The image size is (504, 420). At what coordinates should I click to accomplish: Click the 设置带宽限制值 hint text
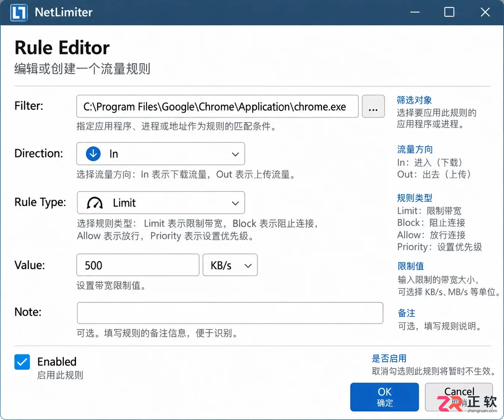tap(111, 285)
